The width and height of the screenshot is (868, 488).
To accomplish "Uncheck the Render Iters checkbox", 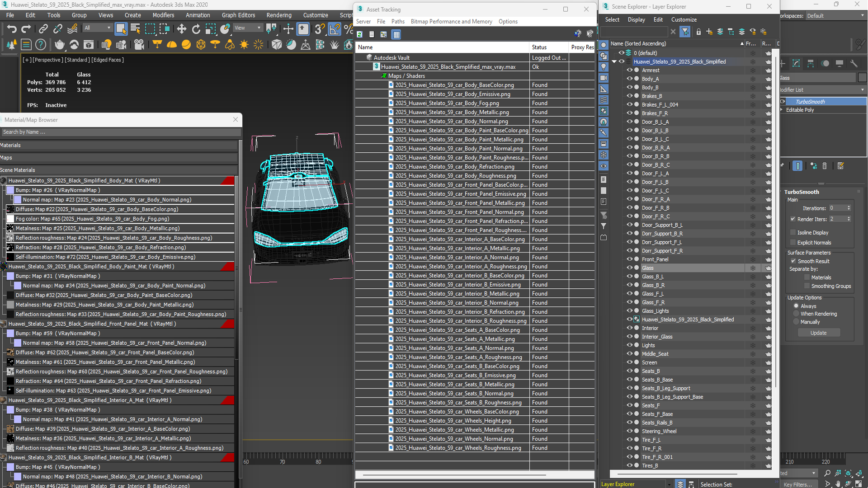I will tap(793, 219).
